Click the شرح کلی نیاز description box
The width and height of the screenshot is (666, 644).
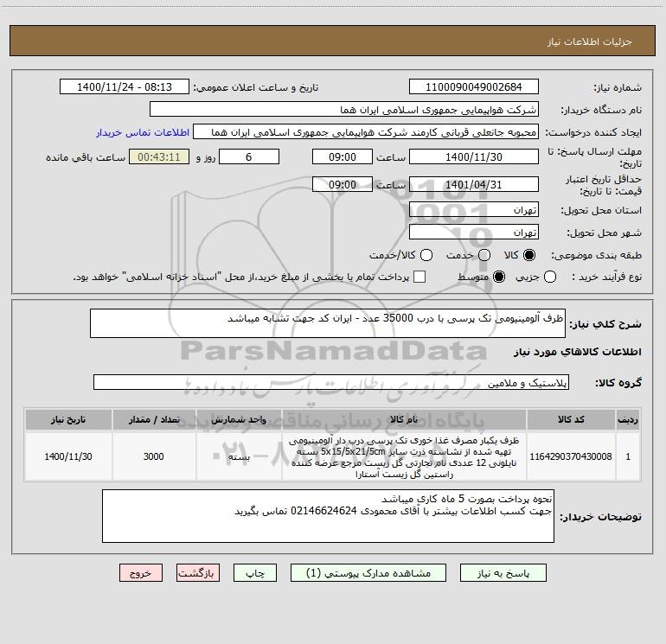(328, 323)
